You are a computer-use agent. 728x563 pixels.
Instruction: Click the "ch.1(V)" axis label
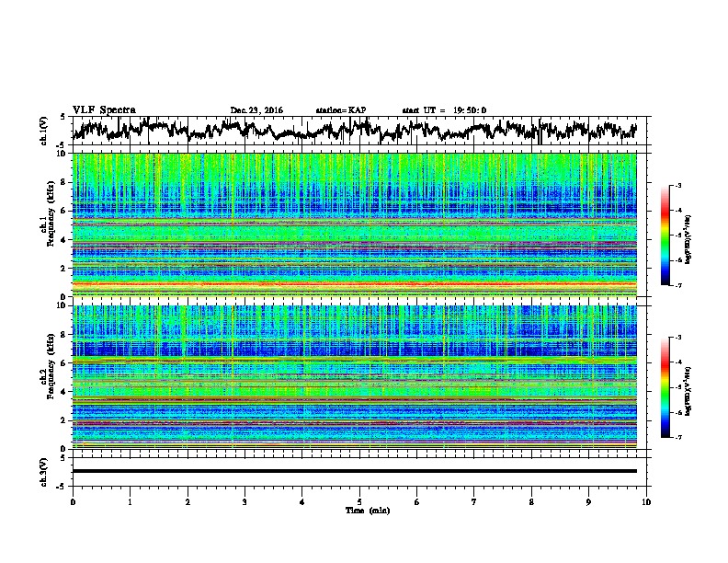(44, 131)
